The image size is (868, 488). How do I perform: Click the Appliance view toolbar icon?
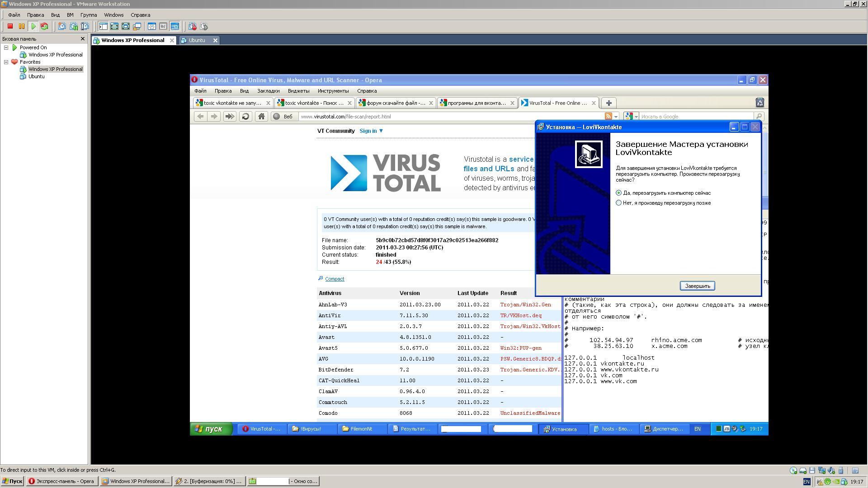[163, 27]
